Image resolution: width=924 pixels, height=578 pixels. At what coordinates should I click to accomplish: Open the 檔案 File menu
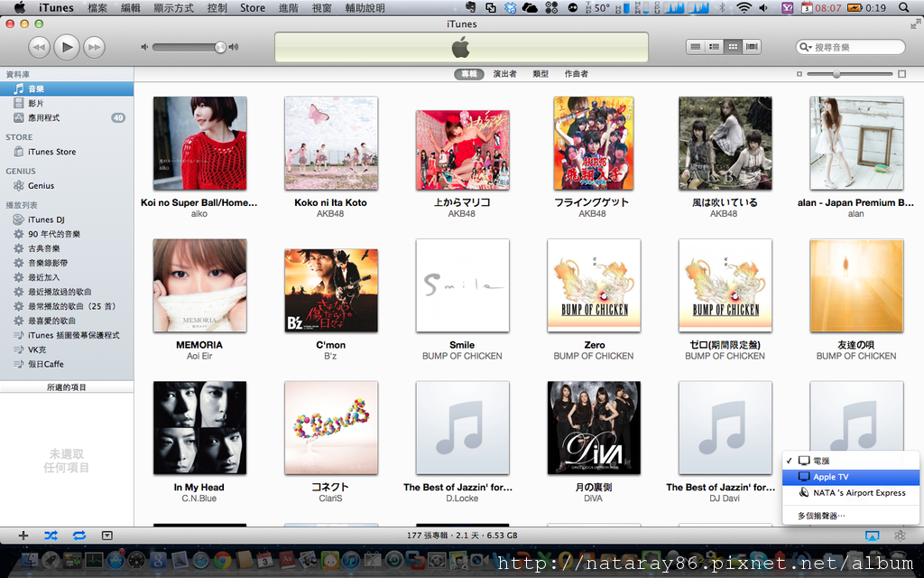point(97,7)
